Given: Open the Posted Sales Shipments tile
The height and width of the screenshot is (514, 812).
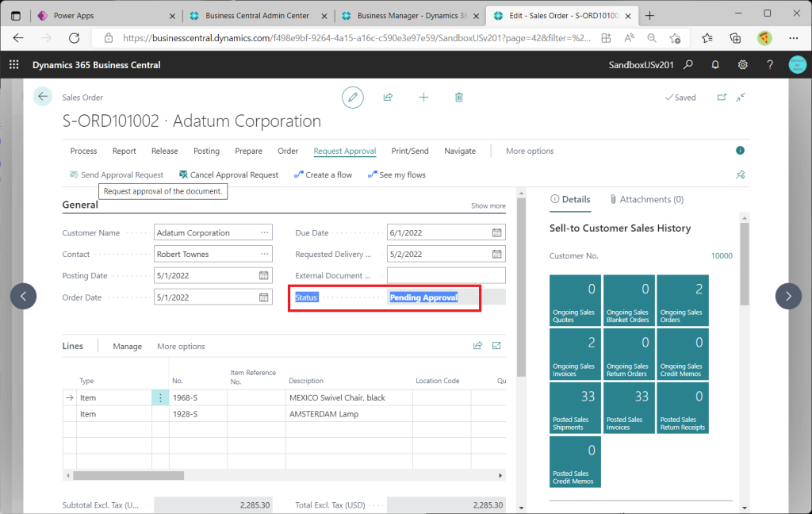Looking at the screenshot, I should pos(576,408).
